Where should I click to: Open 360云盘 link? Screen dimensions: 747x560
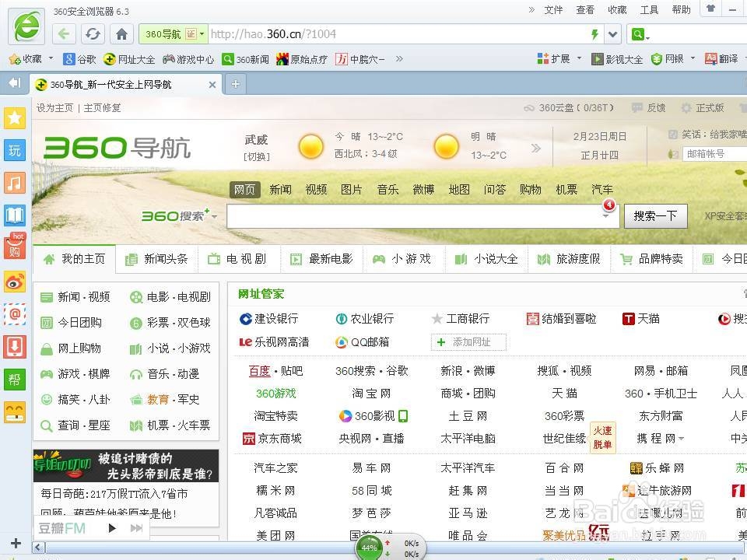[x=570, y=108]
